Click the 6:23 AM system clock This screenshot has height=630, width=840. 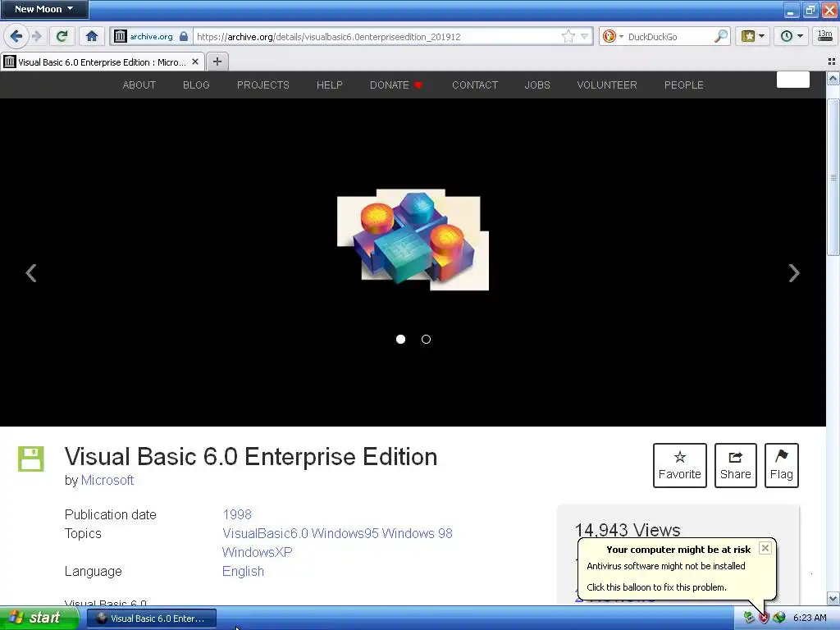tap(810, 618)
